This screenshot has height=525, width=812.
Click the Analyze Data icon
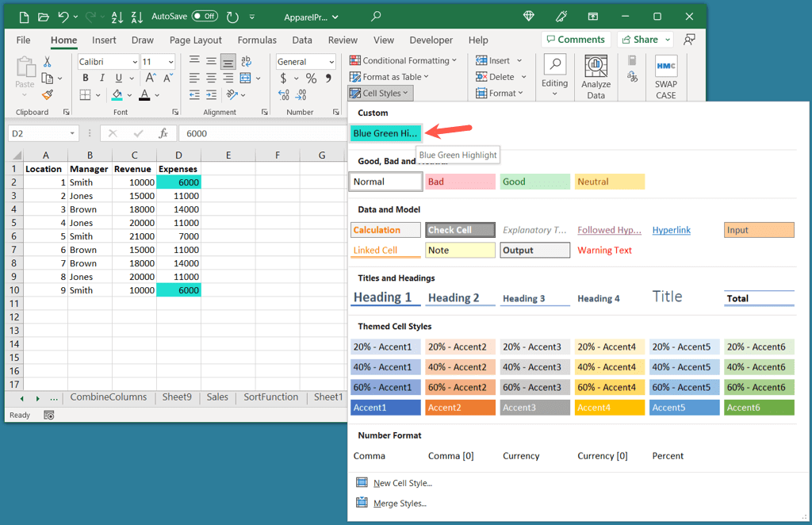pyautogui.click(x=596, y=77)
